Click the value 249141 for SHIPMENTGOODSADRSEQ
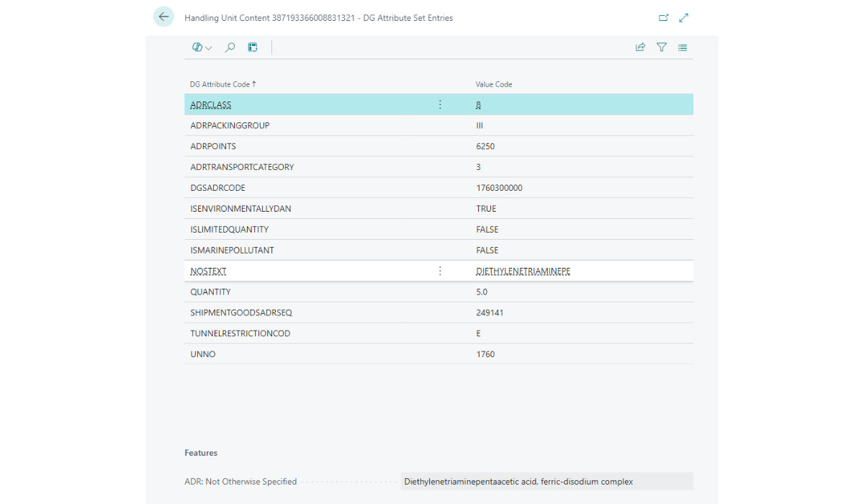The width and height of the screenshot is (864, 504). coord(490,313)
